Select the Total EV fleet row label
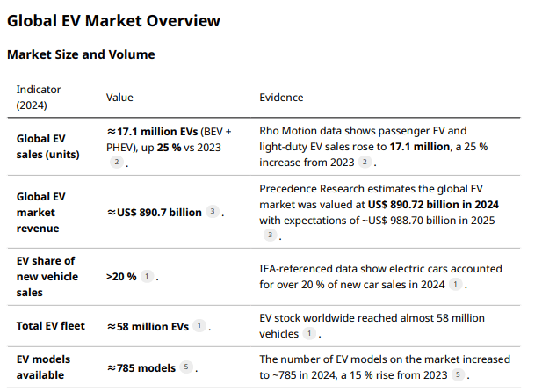The width and height of the screenshot is (542, 392). 50,326
